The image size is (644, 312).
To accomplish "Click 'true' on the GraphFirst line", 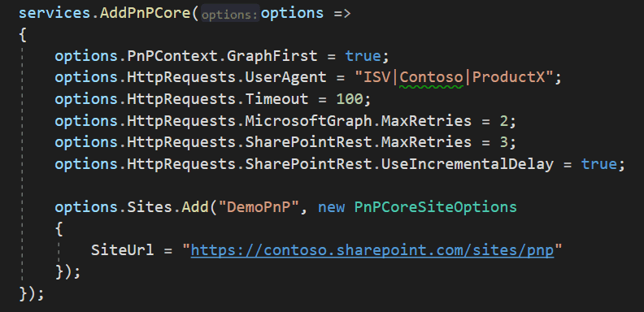I will pos(363,56).
